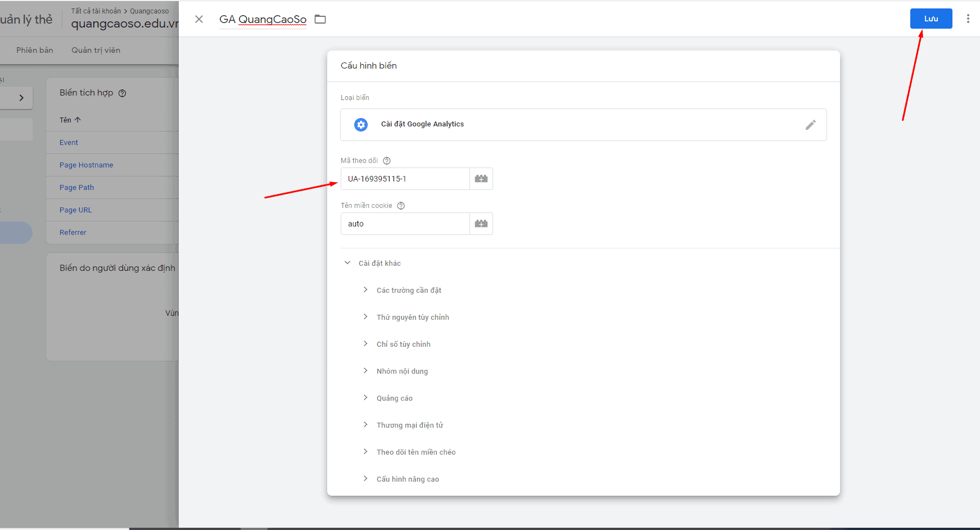Image resolution: width=980 pixels, height=530 pixels.
Task: Select Cài đặt Google Analytics variable type
Action: pos(584,125)
